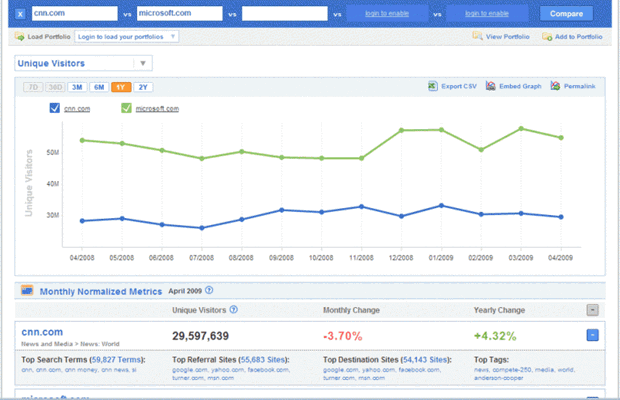Click the 59,827 Terms link
Viewport: 620px width, 400px height.
point(116,360)
